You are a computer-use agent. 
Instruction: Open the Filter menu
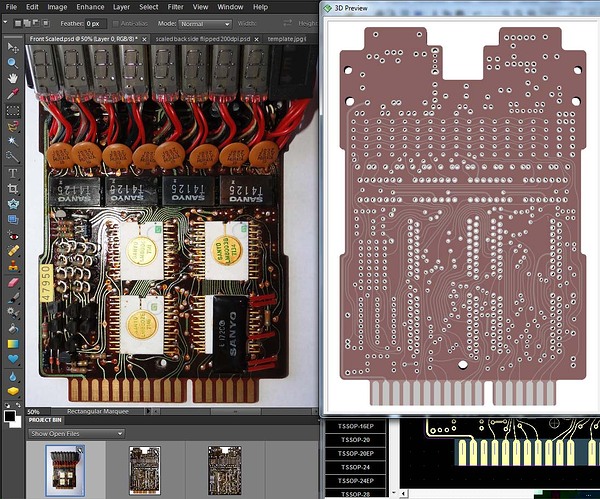coord(175,7)
